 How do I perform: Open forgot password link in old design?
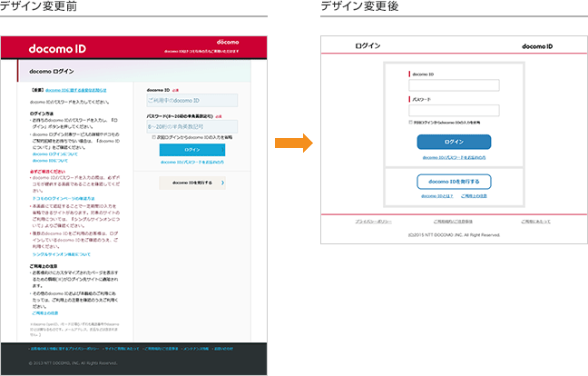click(x=191, y=162)
